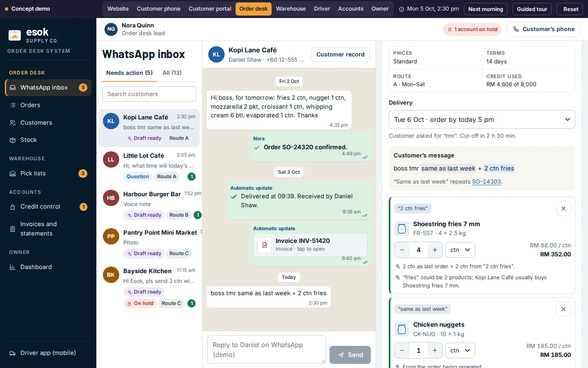Start the Guided tour
588x368 pixels.
point(532,9)
